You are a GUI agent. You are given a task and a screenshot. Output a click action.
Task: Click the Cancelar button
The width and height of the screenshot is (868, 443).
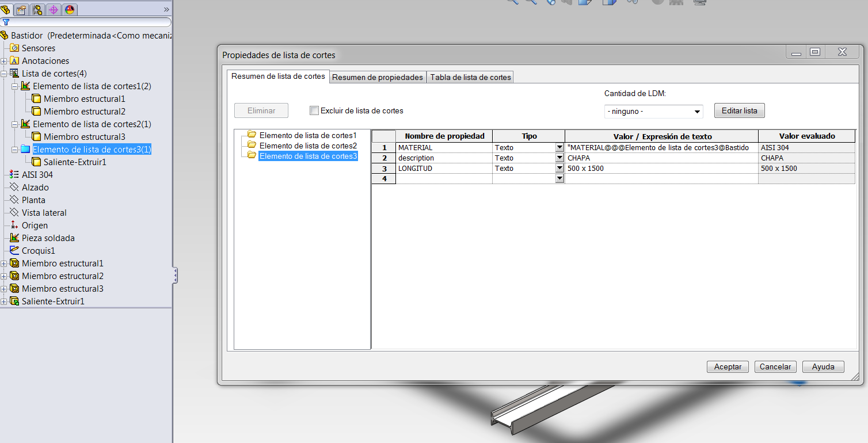775,367
